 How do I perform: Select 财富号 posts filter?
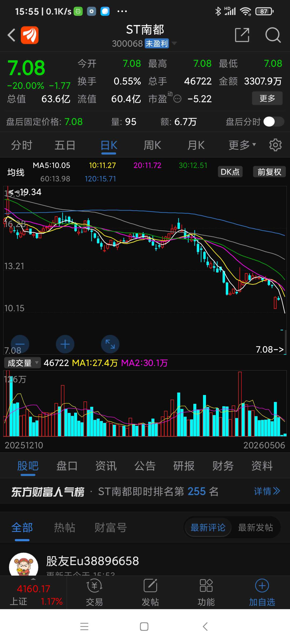(111, 528)
